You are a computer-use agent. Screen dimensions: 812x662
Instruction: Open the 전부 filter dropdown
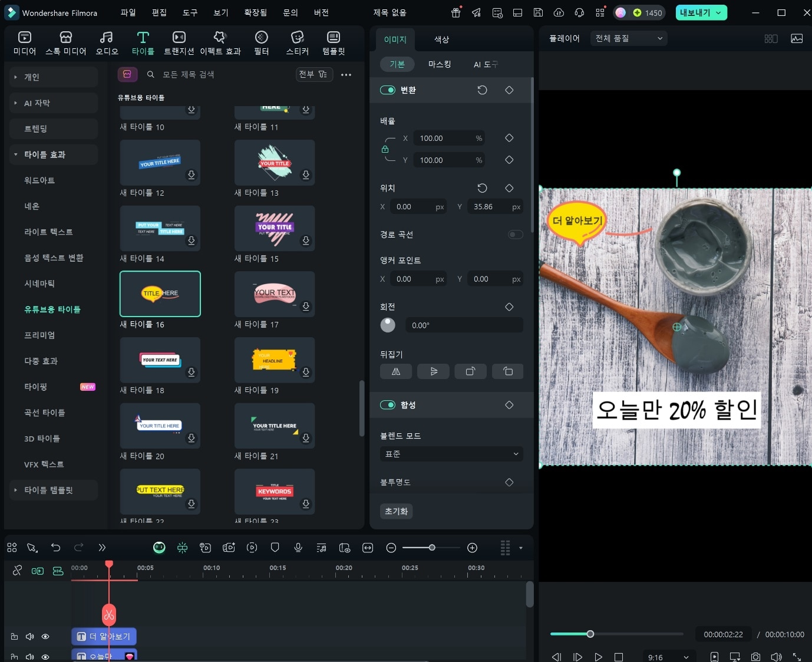[313, 74]
